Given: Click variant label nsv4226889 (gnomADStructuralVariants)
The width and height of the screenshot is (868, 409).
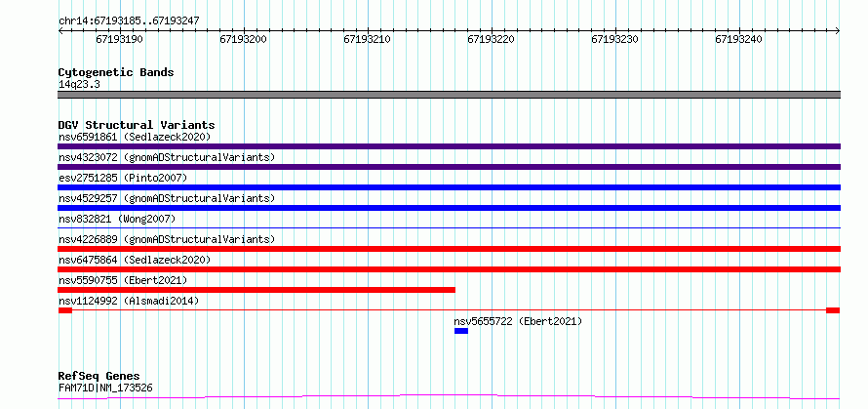Looking at the screenshot, I should pyautogui.click(x=167, y=239).
